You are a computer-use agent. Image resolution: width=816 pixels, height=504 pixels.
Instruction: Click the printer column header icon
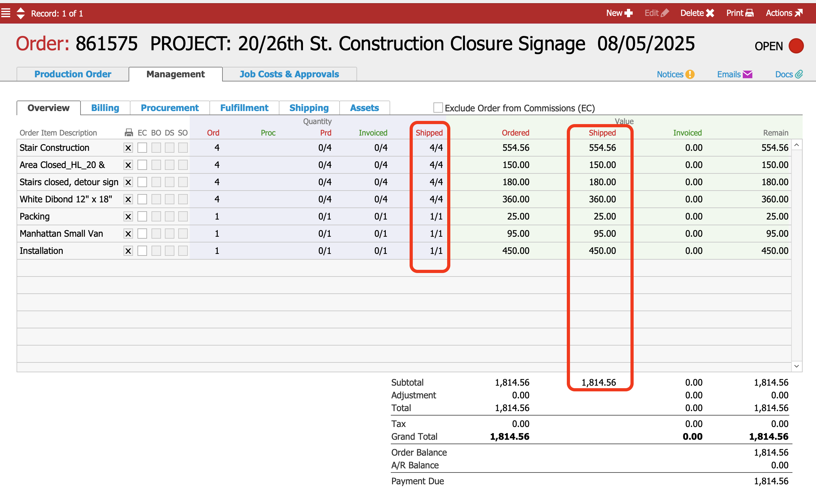click(x=129, y=133)
